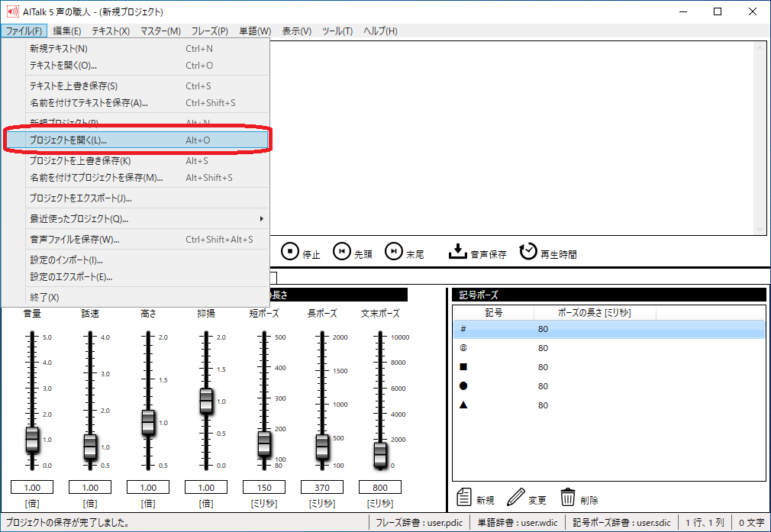771x532 pixels.
Task: Open the 単語(W) menu
Action: (255, 31)
